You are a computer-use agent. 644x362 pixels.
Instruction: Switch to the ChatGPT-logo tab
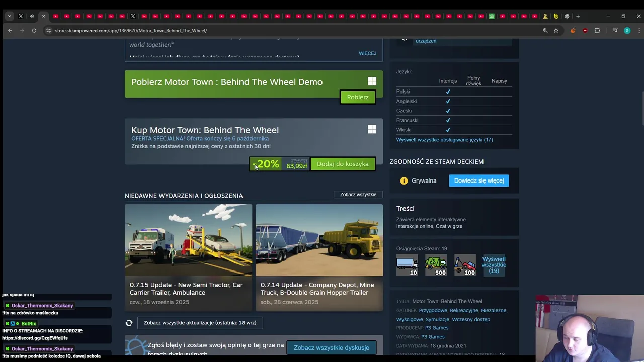pyautogui.click(x=567, y=16)
